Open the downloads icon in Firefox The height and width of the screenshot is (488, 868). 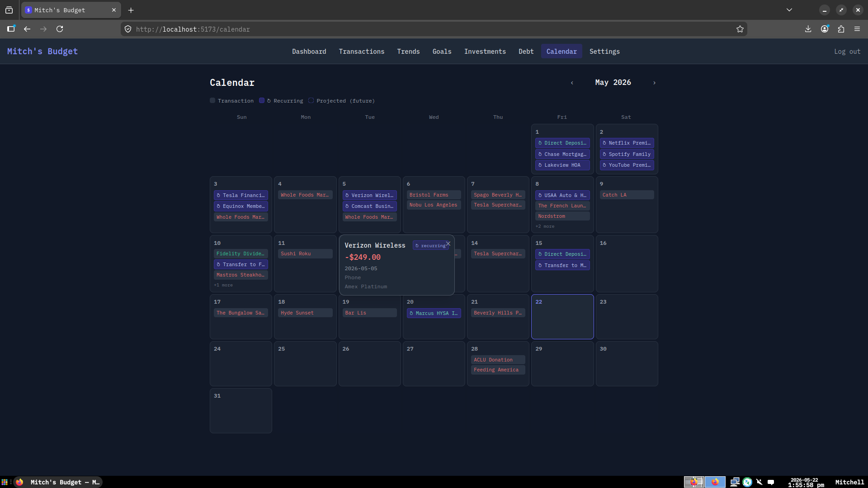(808, 29)
